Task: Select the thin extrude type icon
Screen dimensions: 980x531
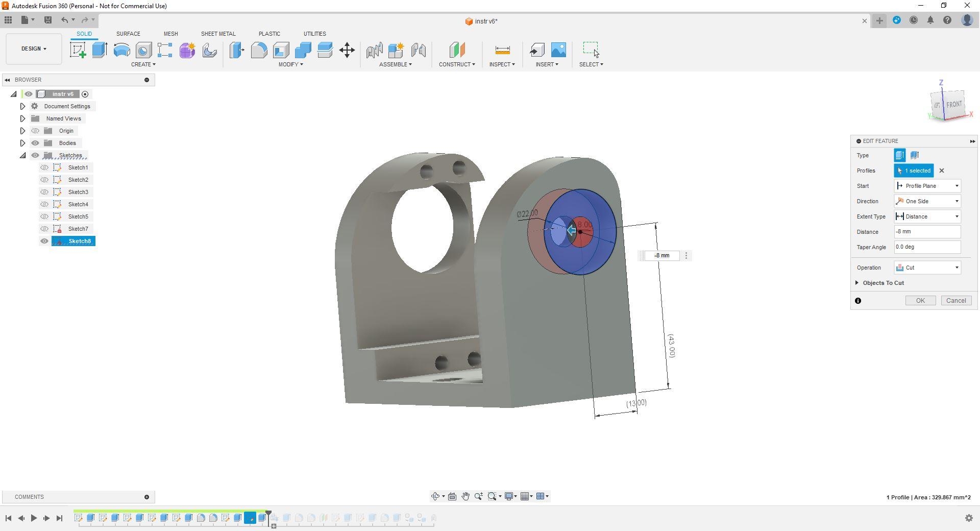Action: pos(914,155)
